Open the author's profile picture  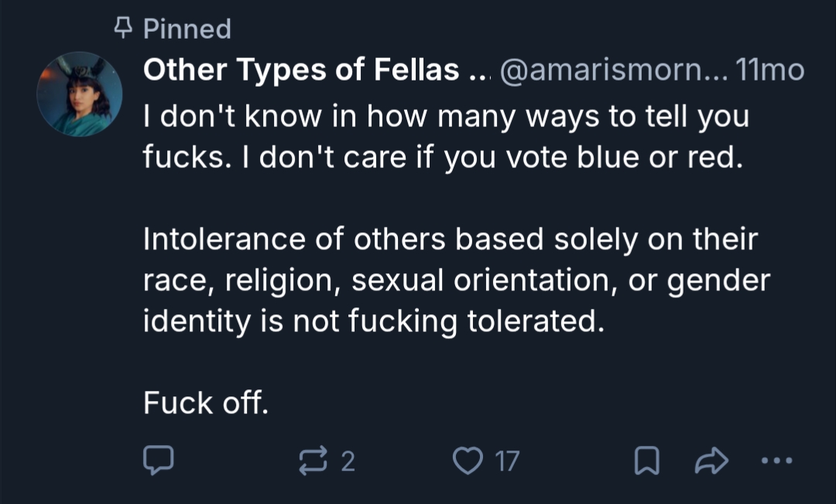79,94
